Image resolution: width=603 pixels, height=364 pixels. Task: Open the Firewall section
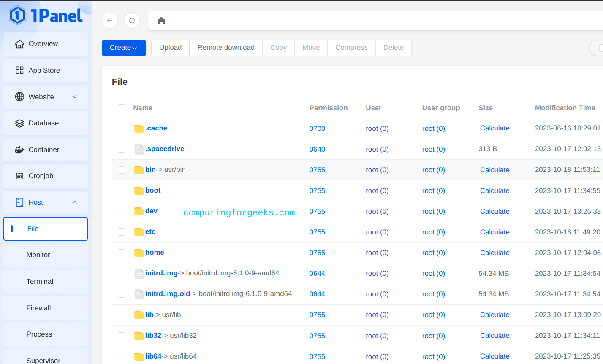point(39,308)
